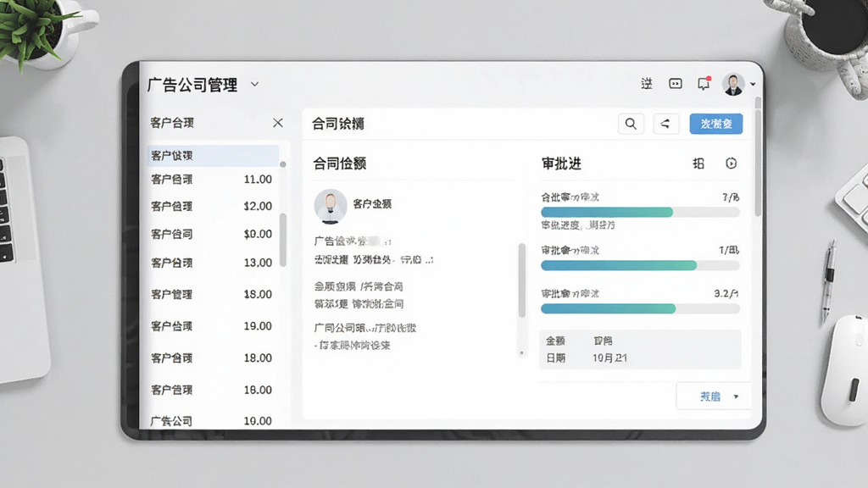Expand the 广告公司管理 title dropdown chevron
The height and width of the screenshot is (488, 868).
pos(254,84)
